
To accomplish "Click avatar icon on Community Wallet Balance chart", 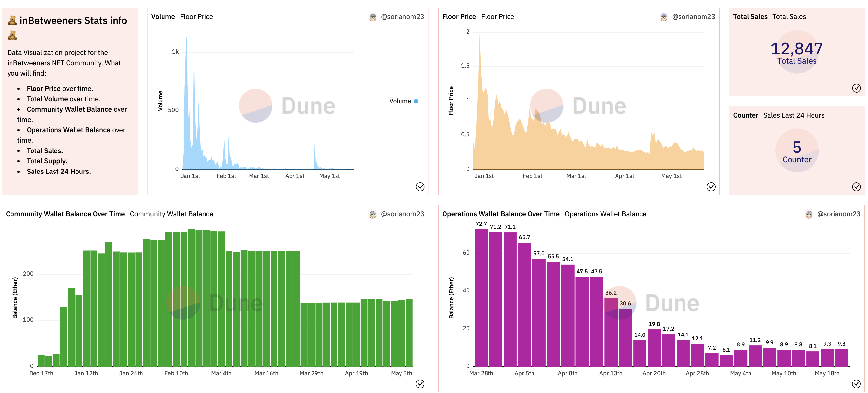I will tap(373, 214).
